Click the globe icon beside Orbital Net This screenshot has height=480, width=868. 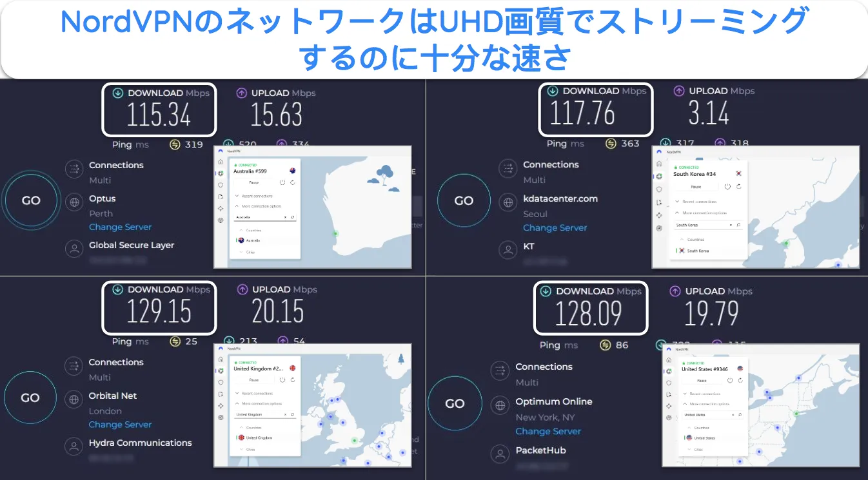[74, 400]
